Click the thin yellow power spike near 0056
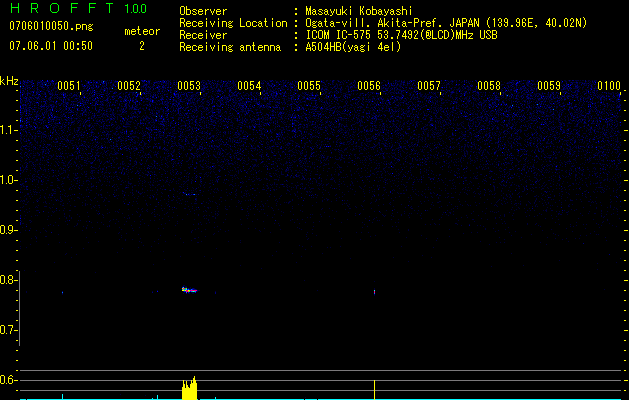This screenshot has height=400, width=629. coord(374,390)
